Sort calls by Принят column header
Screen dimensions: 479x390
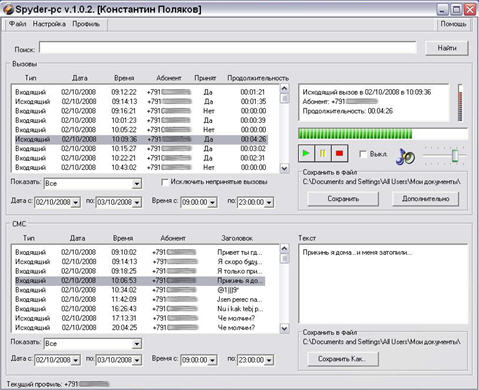point(205,78)
